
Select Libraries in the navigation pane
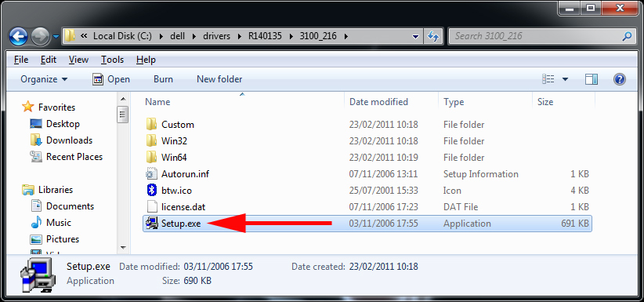click(x=56, y=190)
